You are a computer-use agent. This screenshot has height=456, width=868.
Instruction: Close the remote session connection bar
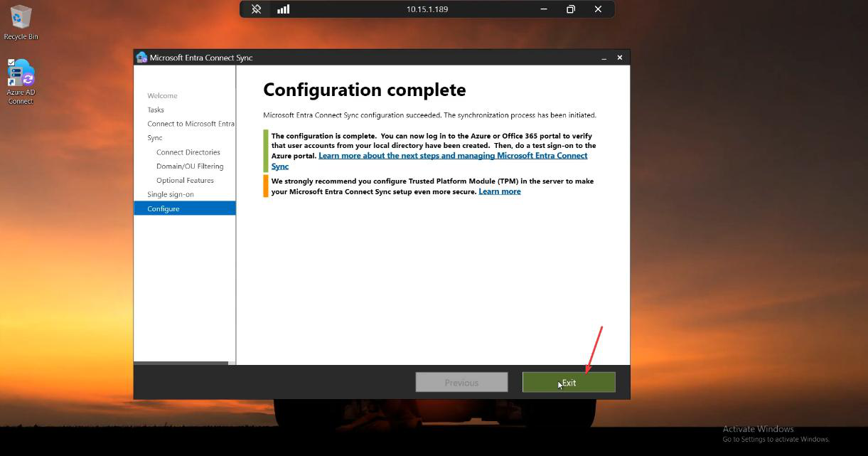click(598, 9)
